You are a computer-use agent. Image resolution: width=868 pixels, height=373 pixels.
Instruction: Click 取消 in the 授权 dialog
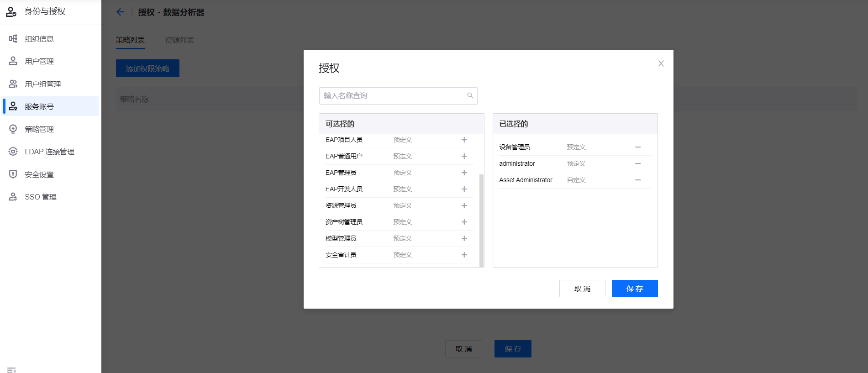[x=582, y=289]
